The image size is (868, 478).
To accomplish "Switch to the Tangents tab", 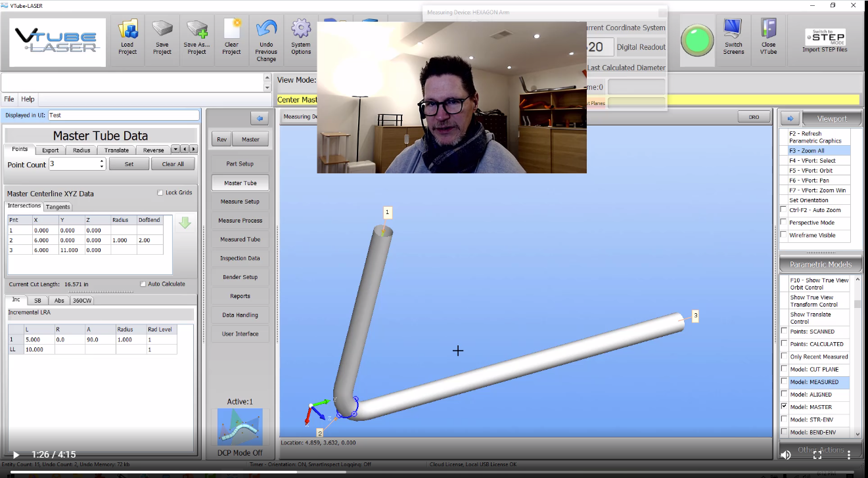I will click(58, 207).
